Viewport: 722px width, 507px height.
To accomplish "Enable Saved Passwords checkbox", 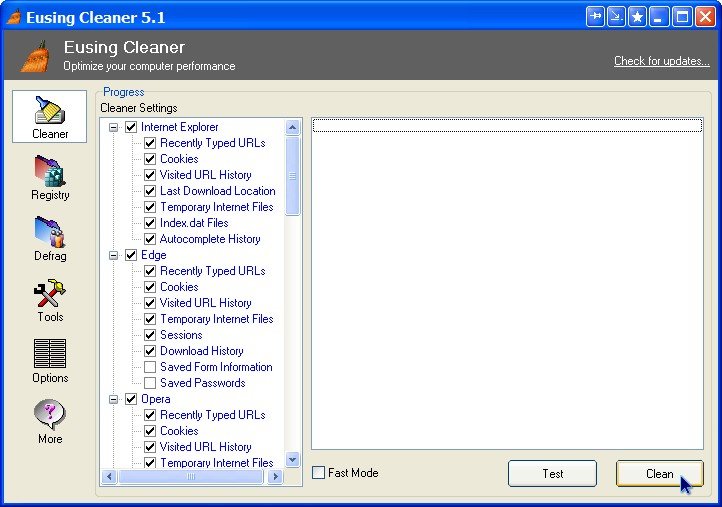I will coord(150,383).
